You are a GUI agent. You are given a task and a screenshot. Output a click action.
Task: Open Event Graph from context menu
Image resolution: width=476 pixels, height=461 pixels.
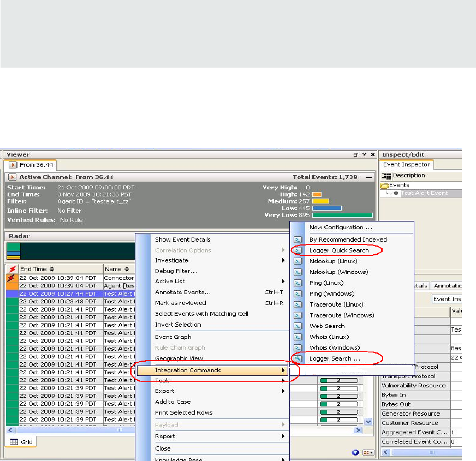173,337
